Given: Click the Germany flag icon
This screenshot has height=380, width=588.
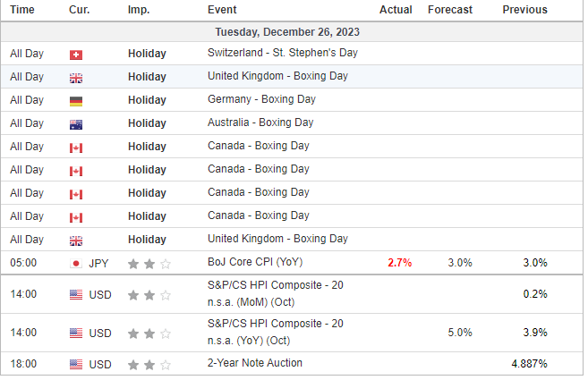Looking at the screenshot, I should (76, 100).
